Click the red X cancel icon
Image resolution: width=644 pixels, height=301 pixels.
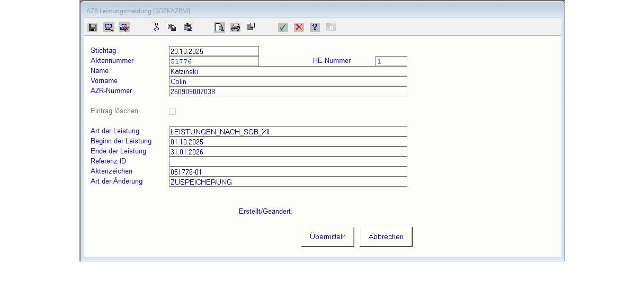click(299, 27)
